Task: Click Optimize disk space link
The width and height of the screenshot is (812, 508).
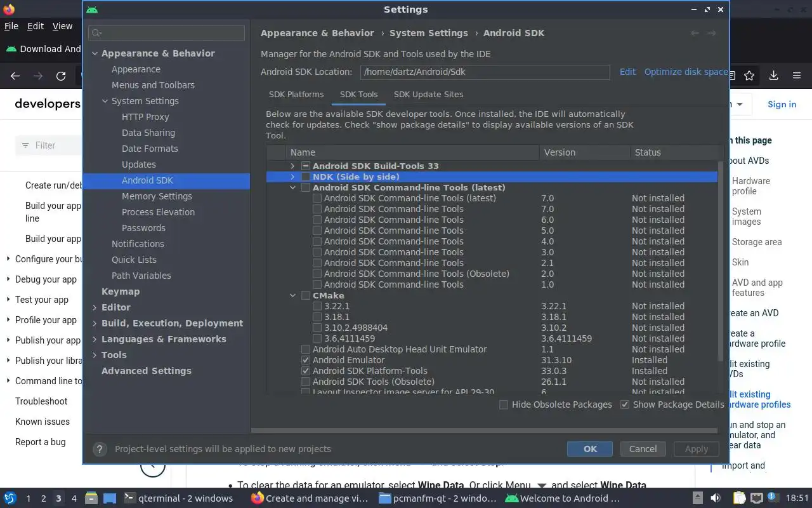Action: coord(686,72)
